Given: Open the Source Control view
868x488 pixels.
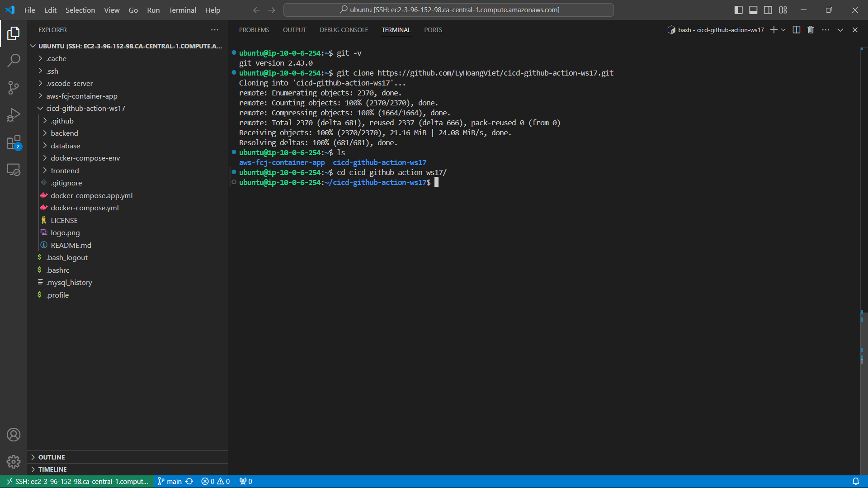Looking at the screenshot, I should 14,88.
